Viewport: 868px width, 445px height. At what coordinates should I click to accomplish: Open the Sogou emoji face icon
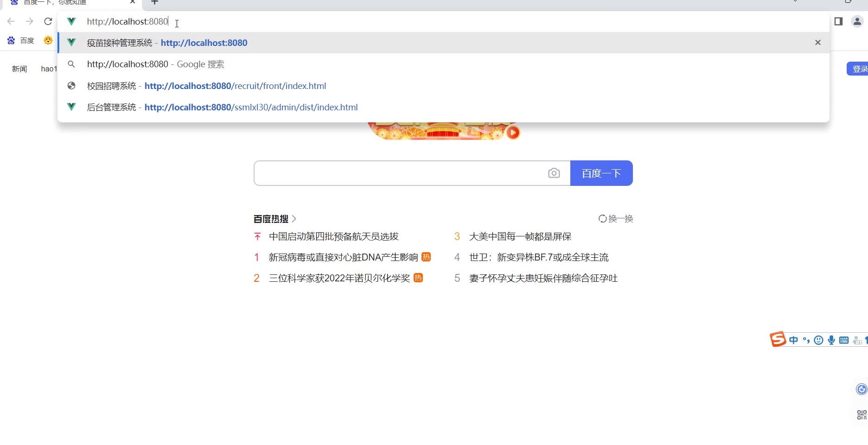pos(819,340)
